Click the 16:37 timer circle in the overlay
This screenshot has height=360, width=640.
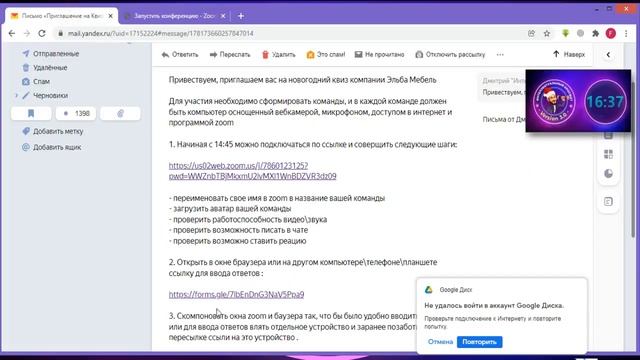pyautogui.click(x=604, y=102)
